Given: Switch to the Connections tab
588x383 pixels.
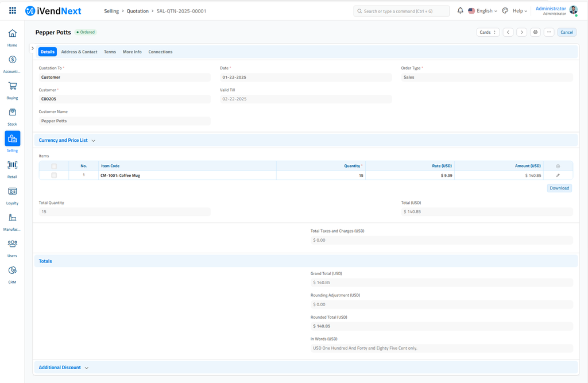Looking at the screenshot, I should click(x=160, y=52).
